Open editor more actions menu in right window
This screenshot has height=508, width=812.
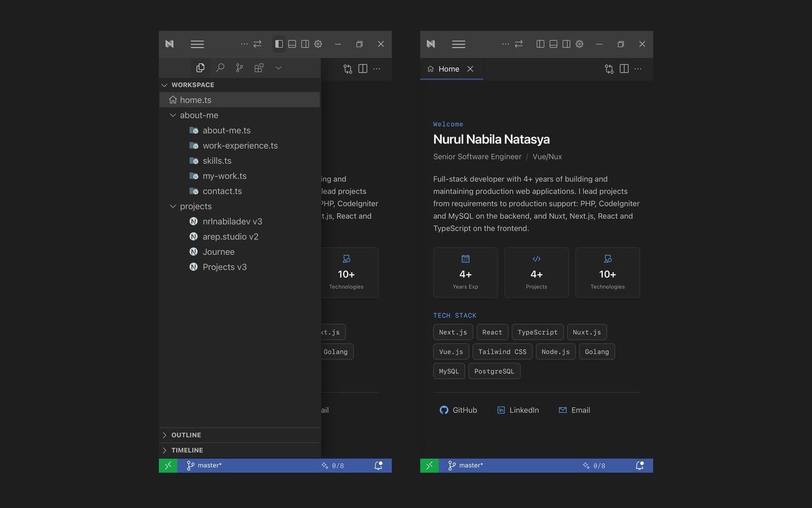click(638, 69)
